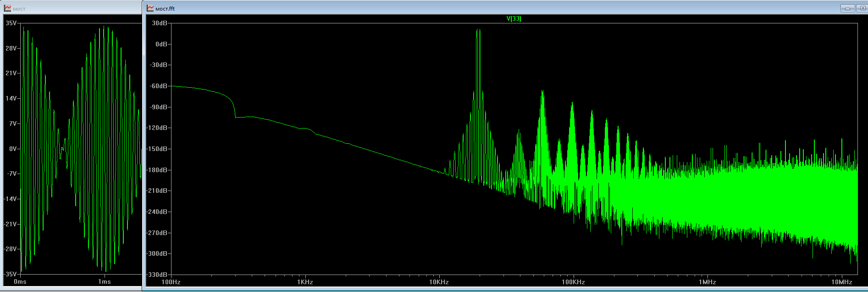Image resolution: width=868 pixels, height=292 pixels.
Task: Click the 35V voltage axis label
Action: [11, 23]
